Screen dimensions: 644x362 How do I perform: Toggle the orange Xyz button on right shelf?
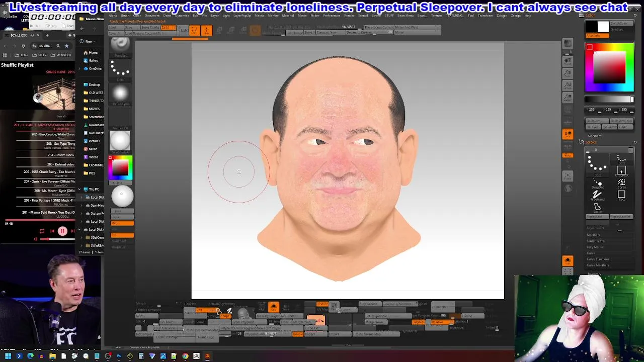pyautogui.click(x=568, y=155)
